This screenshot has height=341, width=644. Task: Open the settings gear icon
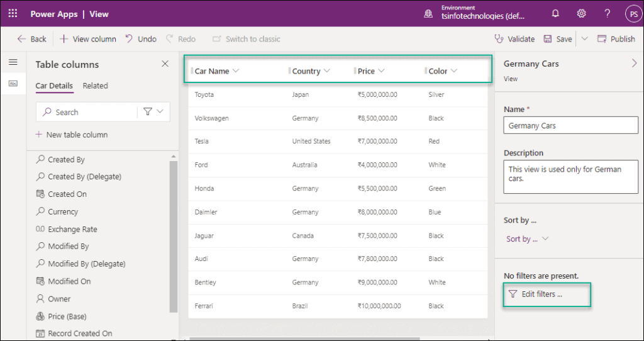pos(581,14)
